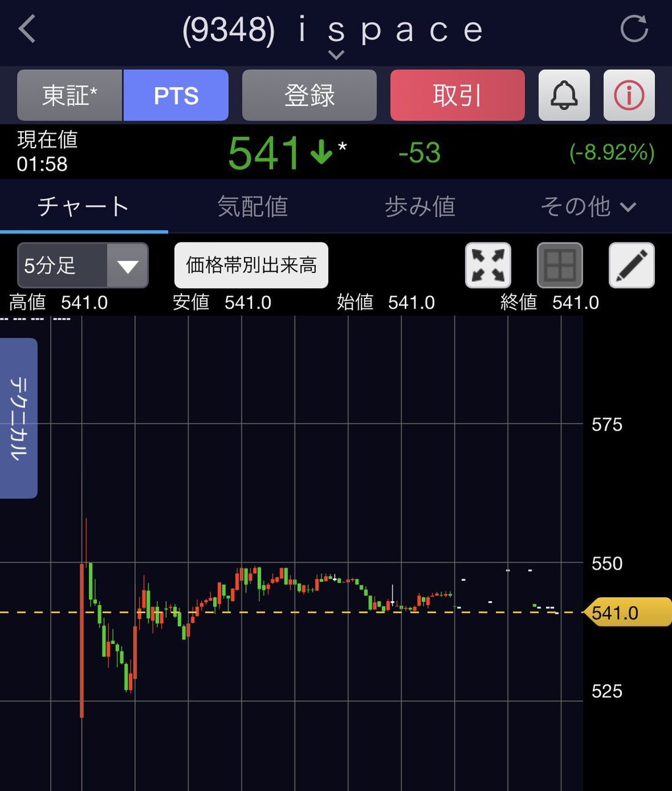Open the 歩み値 tab
672x791 pixels.
pos(420,206)
